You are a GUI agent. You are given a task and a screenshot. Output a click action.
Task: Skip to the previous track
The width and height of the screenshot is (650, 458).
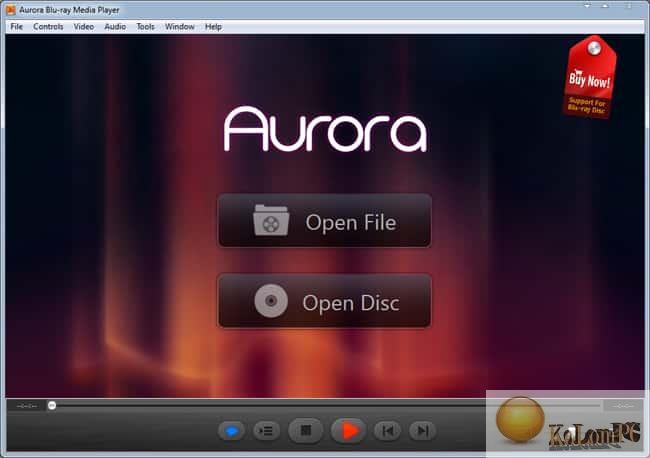[388, 431]
